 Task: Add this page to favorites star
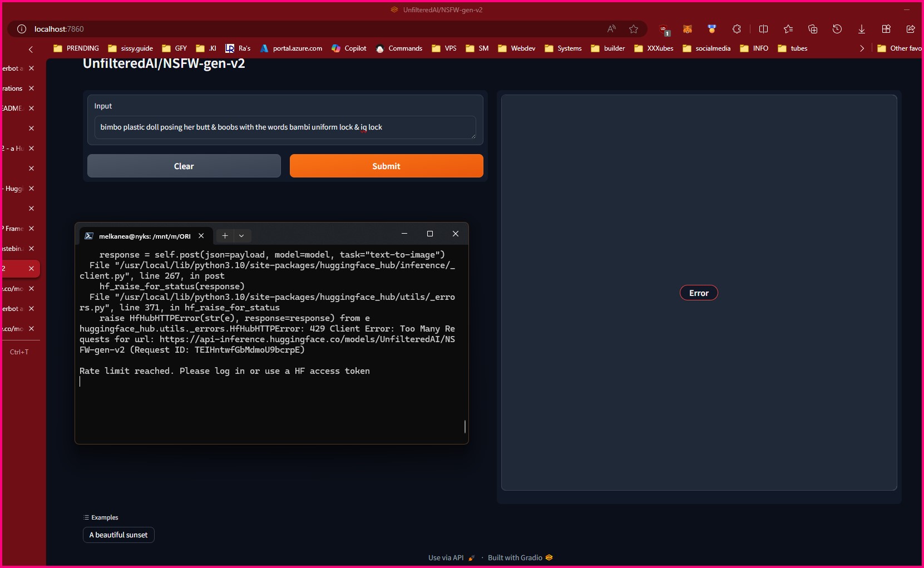click(x=634, y=29)
